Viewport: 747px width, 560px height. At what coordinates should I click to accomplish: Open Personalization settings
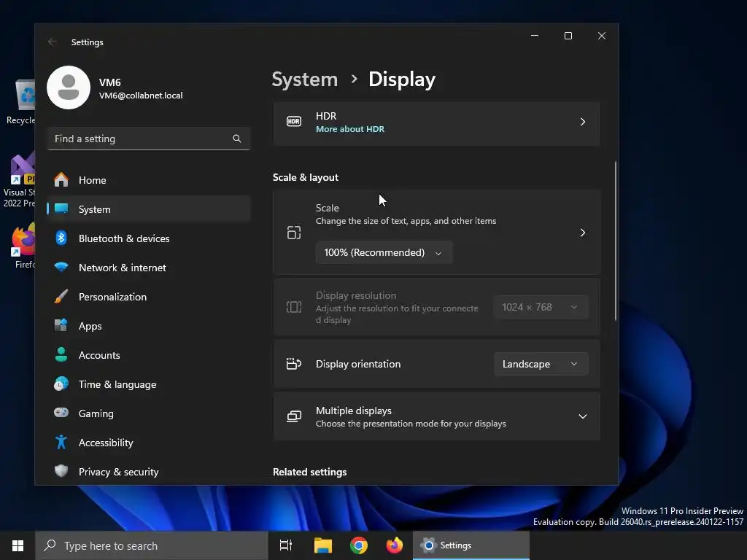[149, 296]
